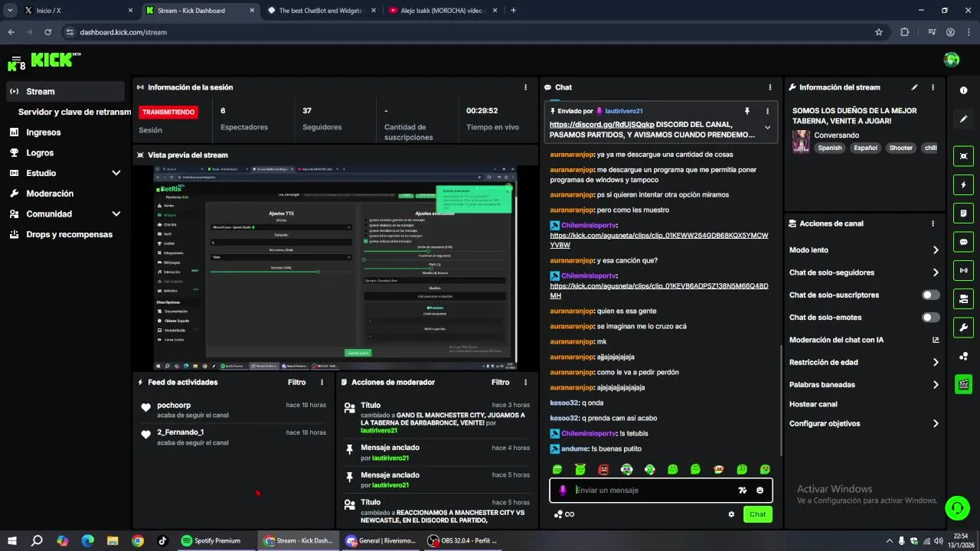Open Filtro in Feed de actividades

point(296,382)
